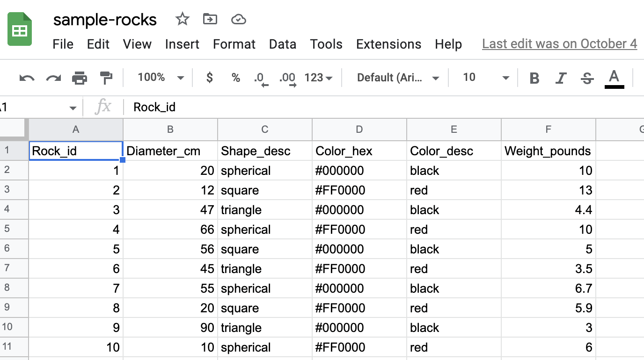Screen dimensions: 644x360
Task: Select the Color_hex header cell
Action: (359, 151)
